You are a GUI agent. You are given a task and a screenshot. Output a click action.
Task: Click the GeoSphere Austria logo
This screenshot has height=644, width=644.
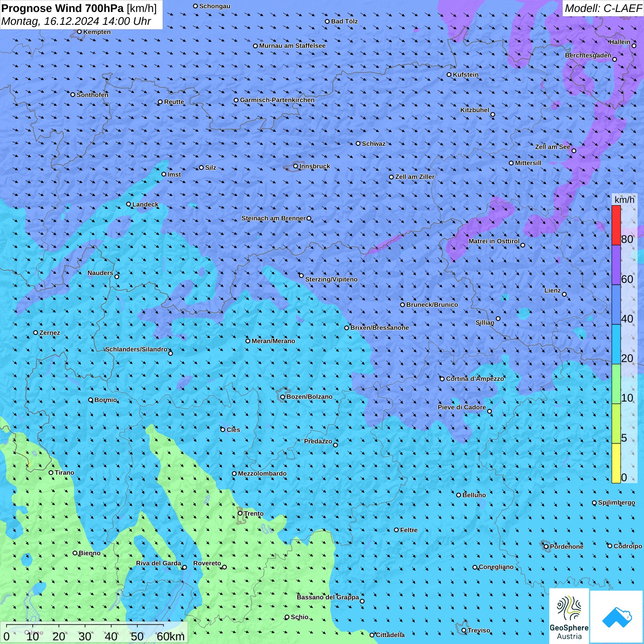pyautogui.click(x=569, y=615)
